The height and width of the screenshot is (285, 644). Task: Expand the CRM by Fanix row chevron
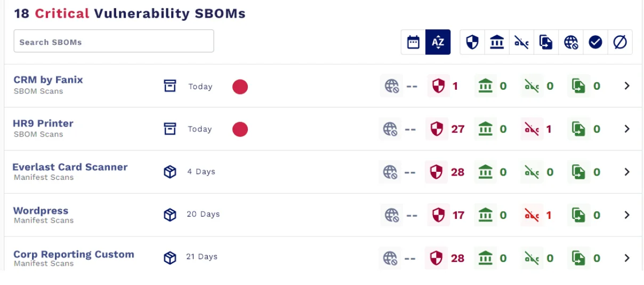pyautogui.click(x=627, y=85)
